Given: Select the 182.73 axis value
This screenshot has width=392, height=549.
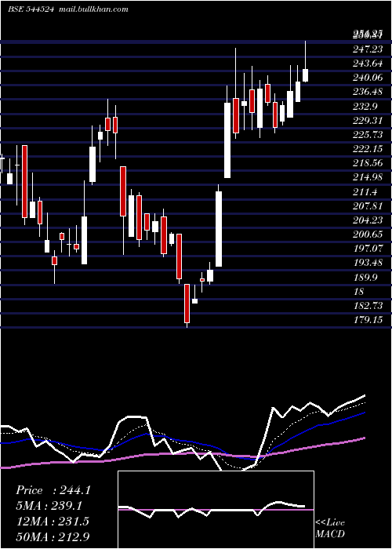Looking at the screenshot, I should pyautogui.click(x=368, y=306).
